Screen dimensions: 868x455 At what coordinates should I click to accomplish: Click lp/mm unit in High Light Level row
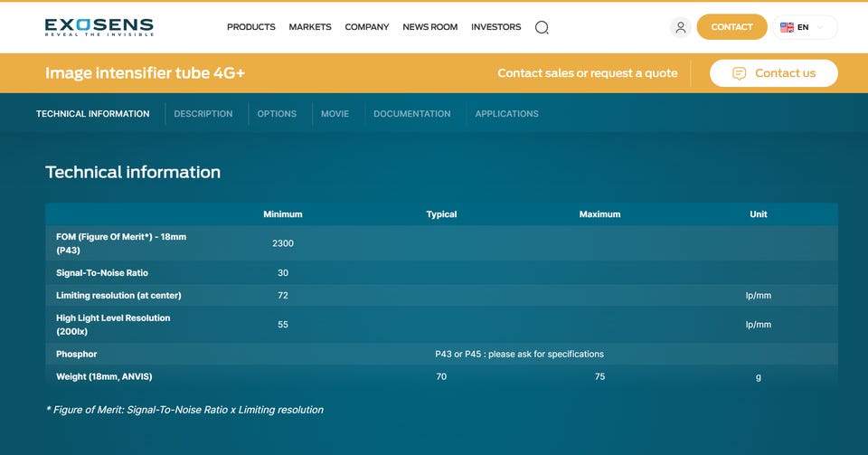(x=759, y=325)
